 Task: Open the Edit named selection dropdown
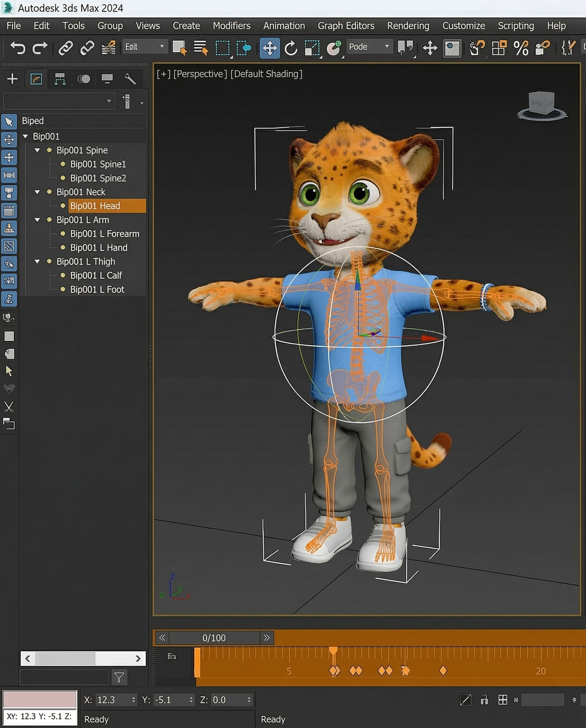[145, 47]
